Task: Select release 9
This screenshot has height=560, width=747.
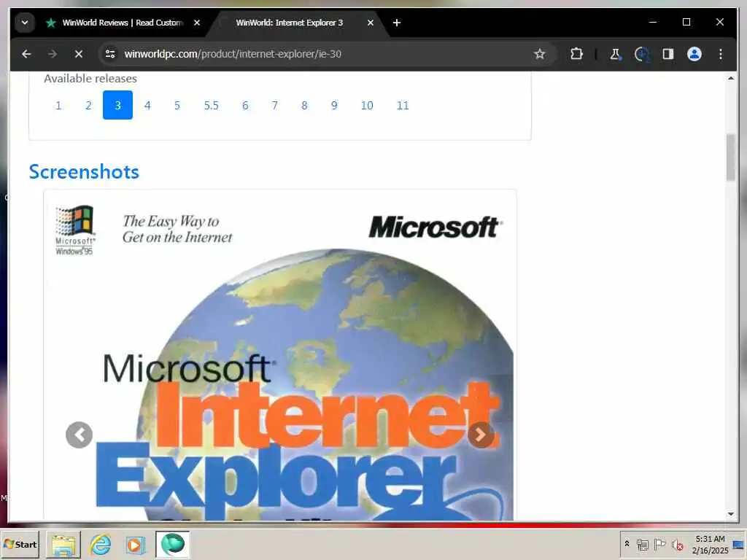Action: 334,105
